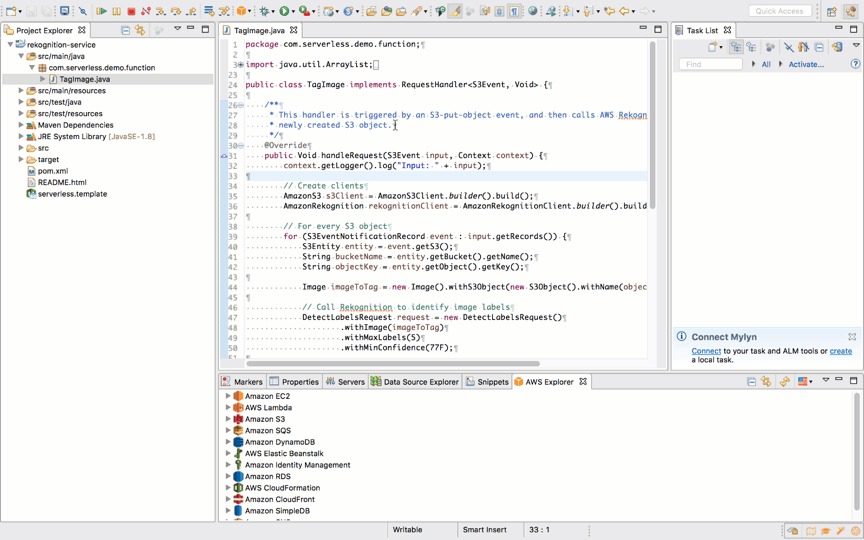Open the Run button dropdown arrow

point(294,12)
